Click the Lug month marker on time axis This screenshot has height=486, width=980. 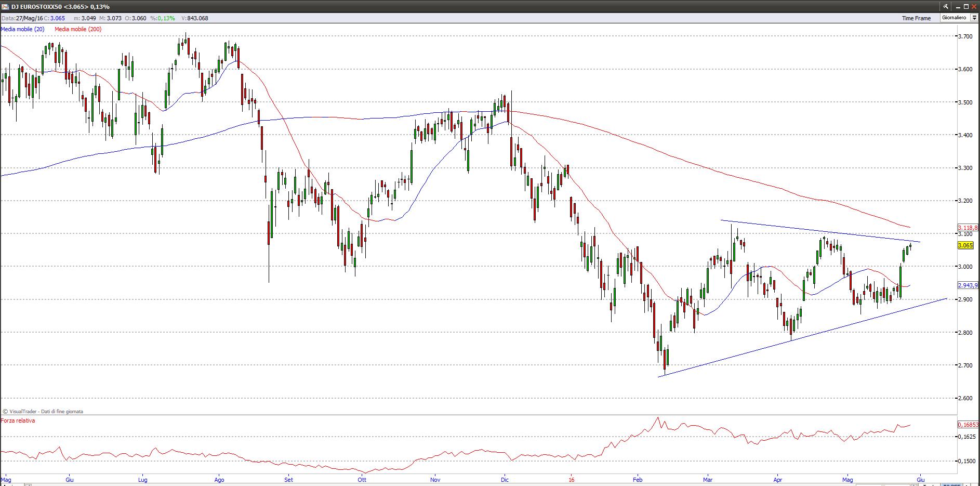tap(142, 480)
